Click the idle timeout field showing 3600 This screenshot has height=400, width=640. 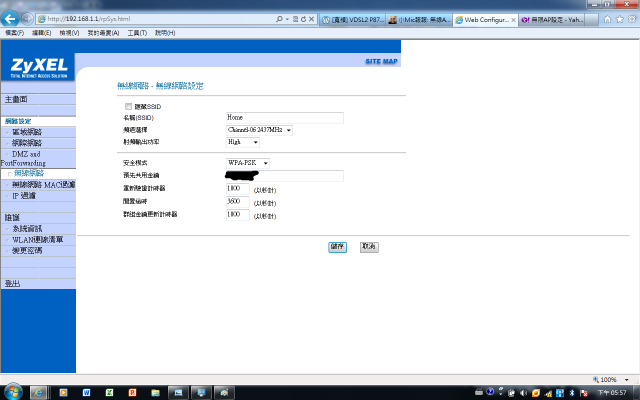click(x=238, y=202)
